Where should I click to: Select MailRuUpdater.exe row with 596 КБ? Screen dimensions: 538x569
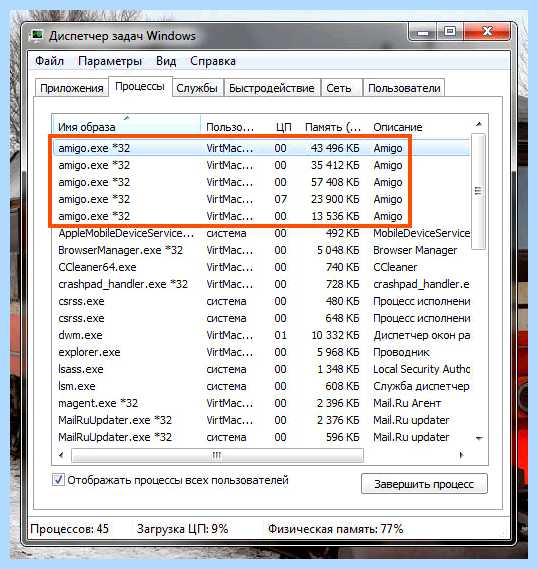[x=262, y=437]
